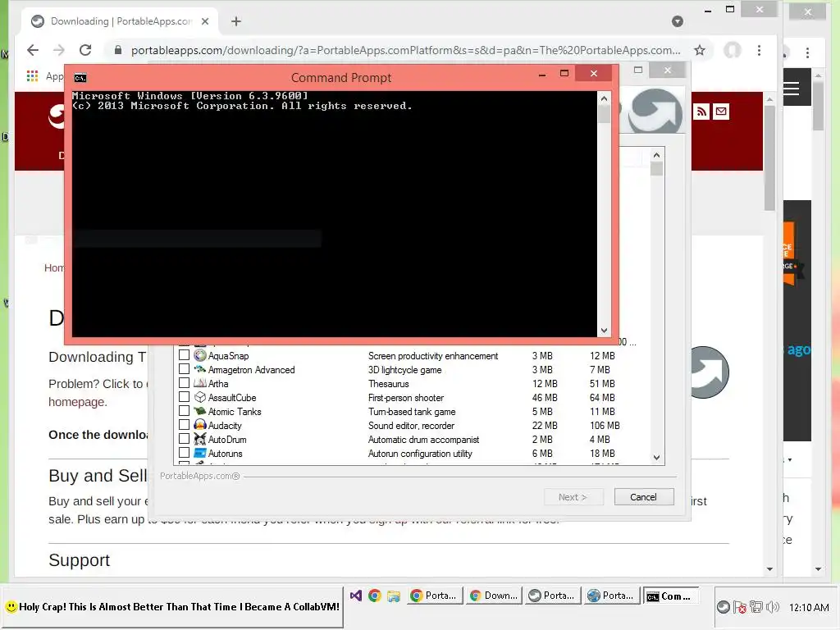Screen dimensions: 840x630
Task: Click AssaultCube's 46 MB download size
Action: [x=545, y=398]
